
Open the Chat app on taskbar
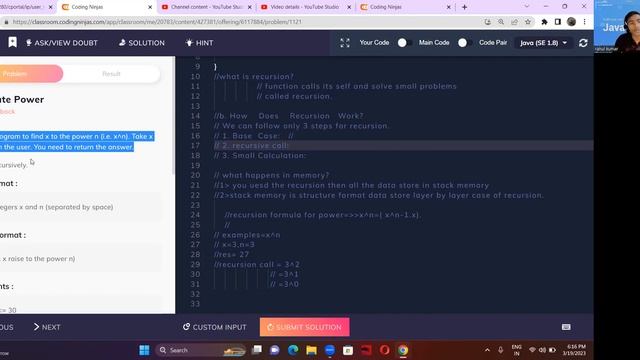[275, 350]
